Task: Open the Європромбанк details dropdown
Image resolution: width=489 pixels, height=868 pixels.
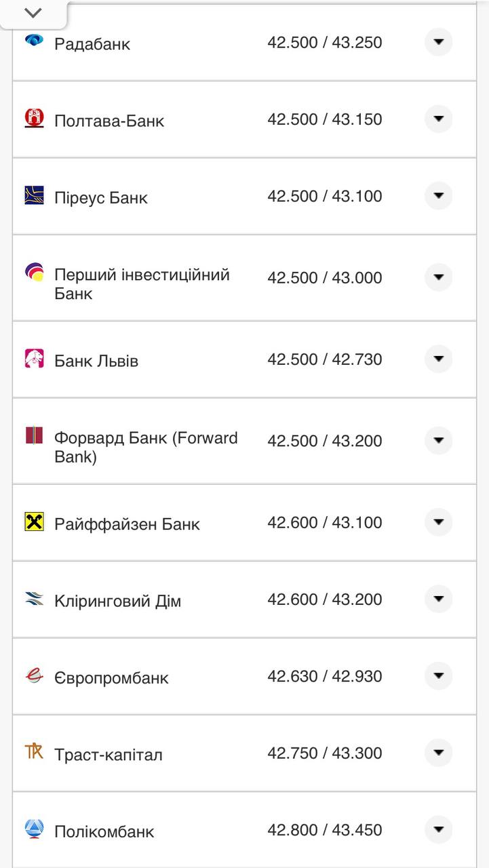Action: [x=439, y=675]
